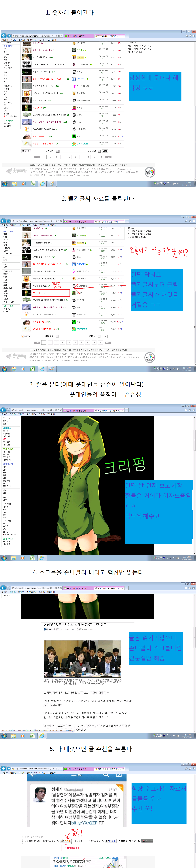Open the home icon in step 4 browser

click(187, 588)
